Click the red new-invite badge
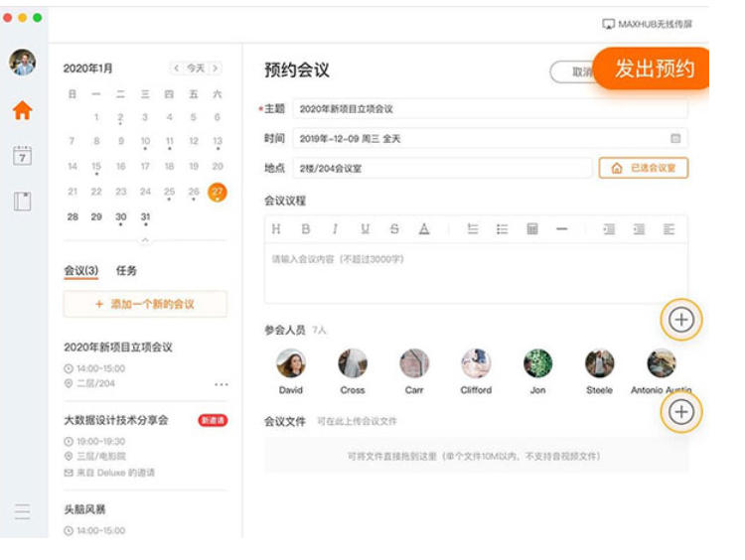 click(213, 420)
